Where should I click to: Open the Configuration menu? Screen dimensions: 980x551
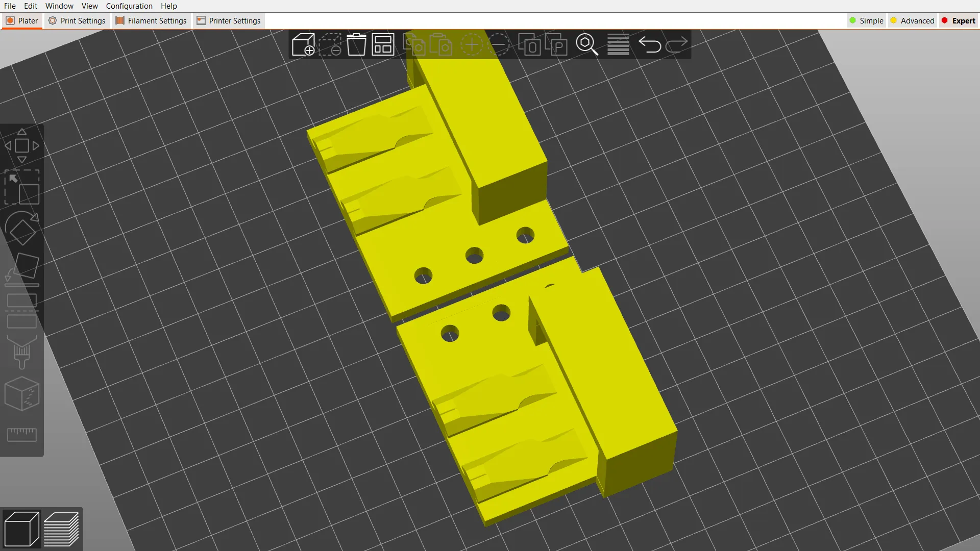129,6
